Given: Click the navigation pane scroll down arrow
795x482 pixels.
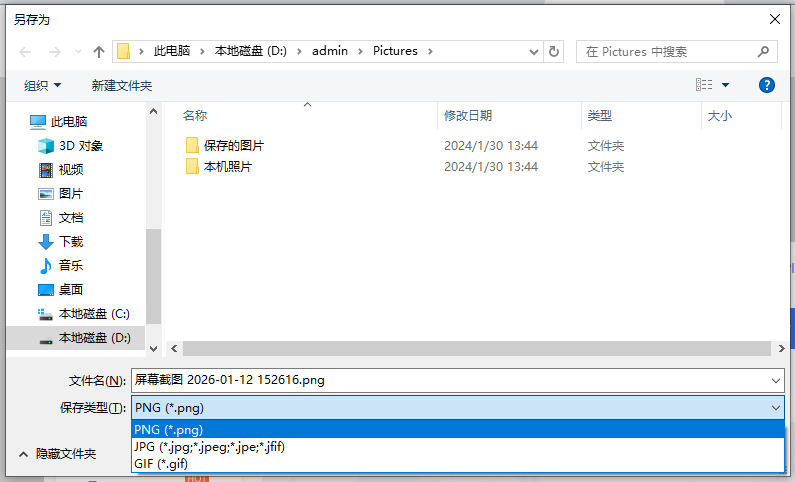Looking at the screenshot, I should 154,349.
